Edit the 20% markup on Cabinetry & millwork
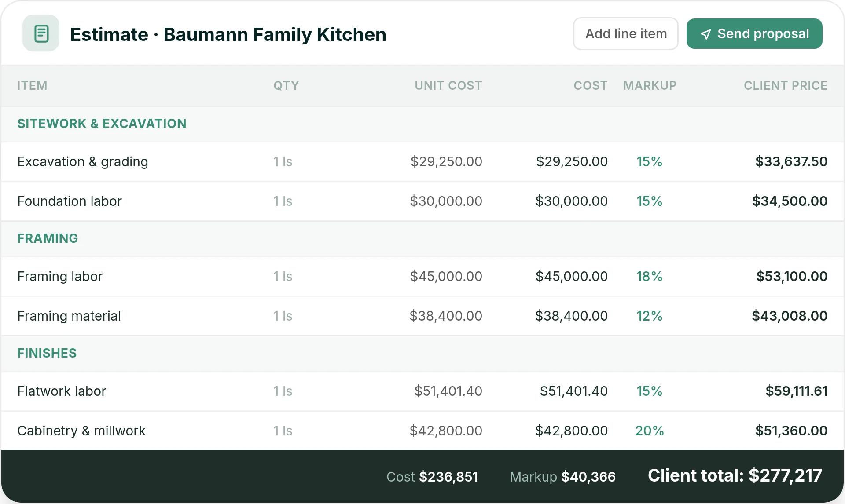Screen dimensions: 845x504 (x=649, y=431)
